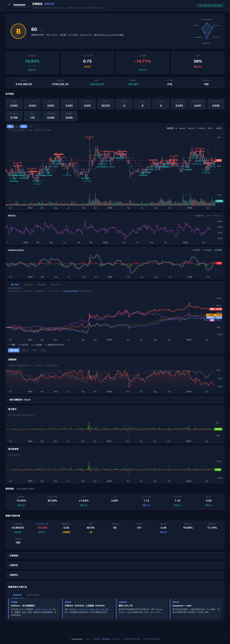Click the 策略 50.26 end label on returns chart
The height and width of the screenshot is (644, 230).
(216, 309)
